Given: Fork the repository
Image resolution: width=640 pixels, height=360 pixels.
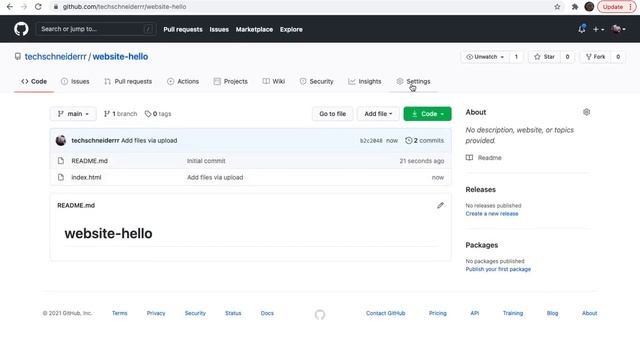Looking at the screenshot, I should [x=596, y=57].
